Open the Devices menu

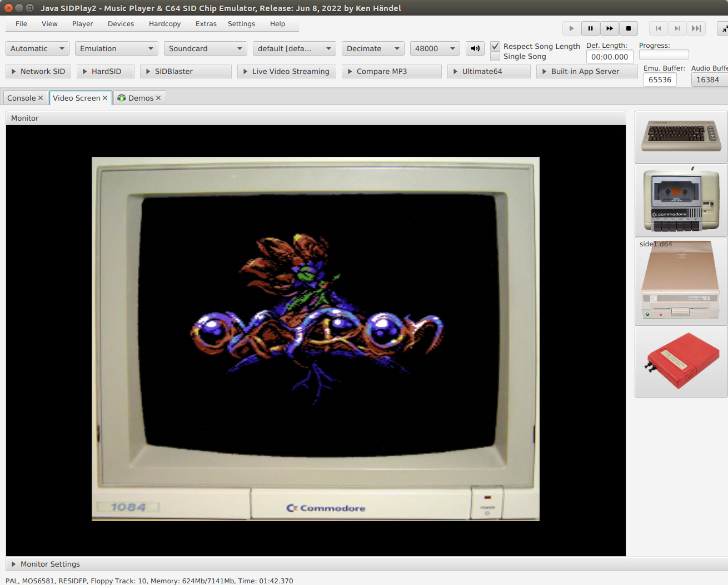click(121, 24)
